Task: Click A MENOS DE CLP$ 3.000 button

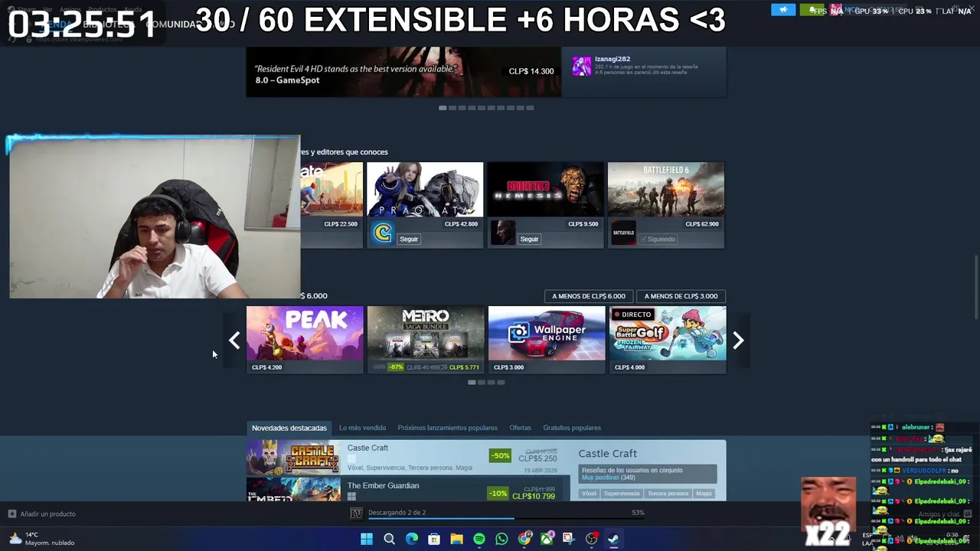Action: [x=681, y=296]
